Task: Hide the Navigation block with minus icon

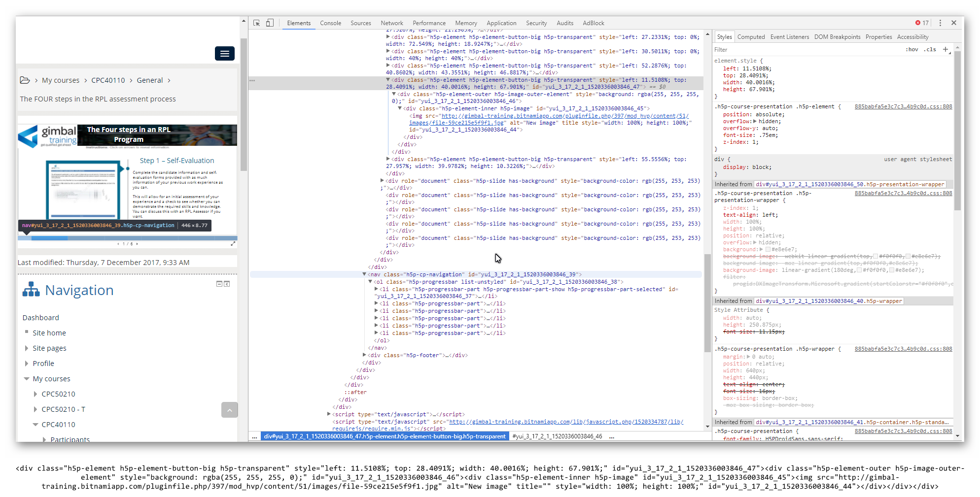Action: pos(219,284)
